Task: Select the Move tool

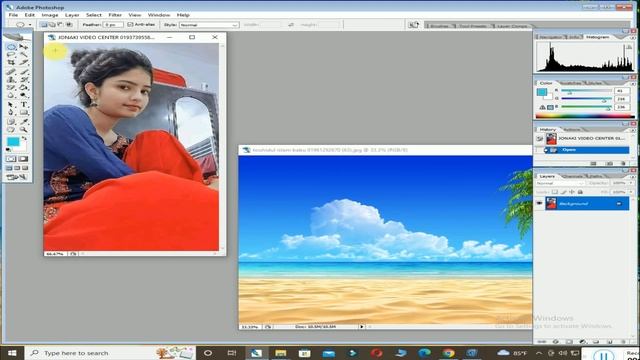Action: [x=23, y=47]
